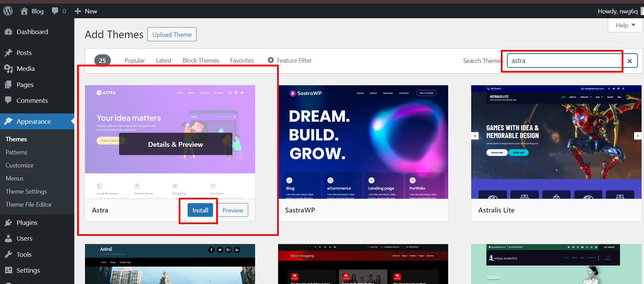This screenshot has width=644, height=284.
Task: Clear the theme search with X icon
Action: click(630, 61)
